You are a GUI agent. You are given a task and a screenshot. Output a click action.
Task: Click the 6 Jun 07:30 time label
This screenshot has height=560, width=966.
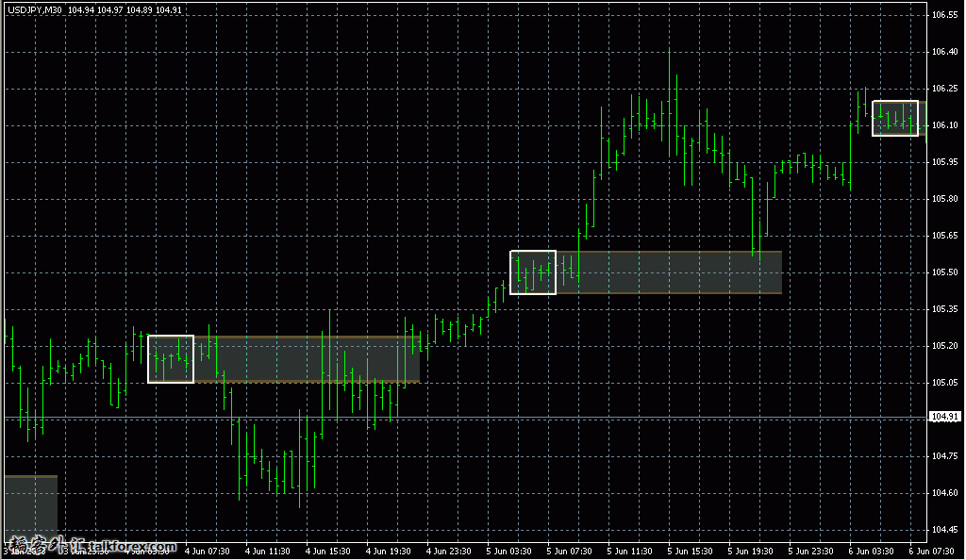(931, 552)
